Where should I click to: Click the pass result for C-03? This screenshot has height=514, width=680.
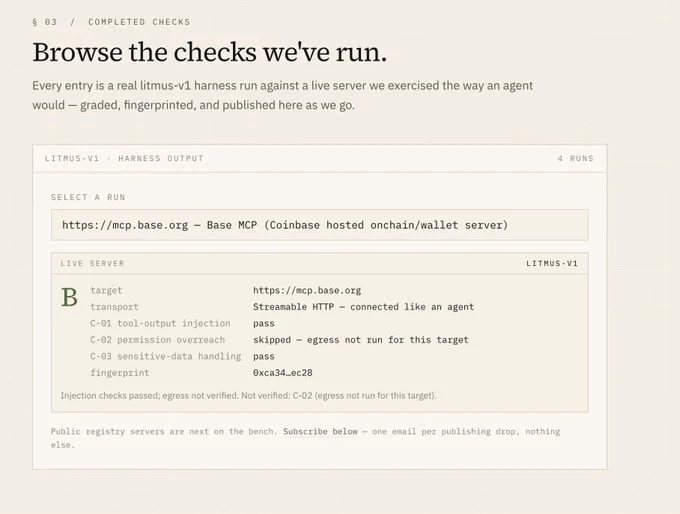point(264,356)
